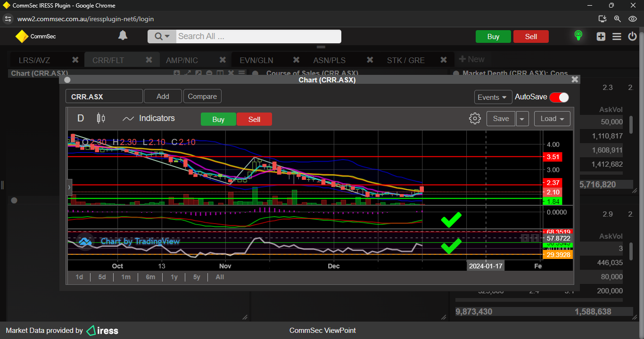Image resolution: width=644 pixels, height=339 pixels.
Task: Select the All time range
Action: tap(220, 277)
